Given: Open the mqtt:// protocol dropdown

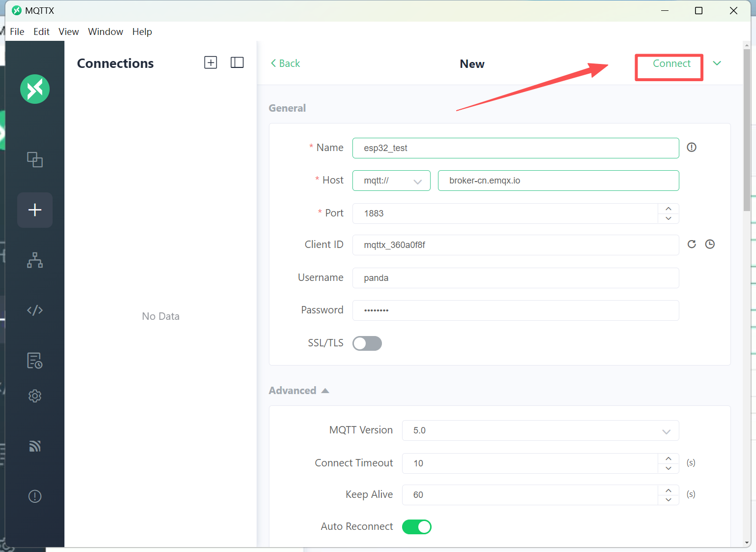Looking at the screenshot, I should click(391, 181).
